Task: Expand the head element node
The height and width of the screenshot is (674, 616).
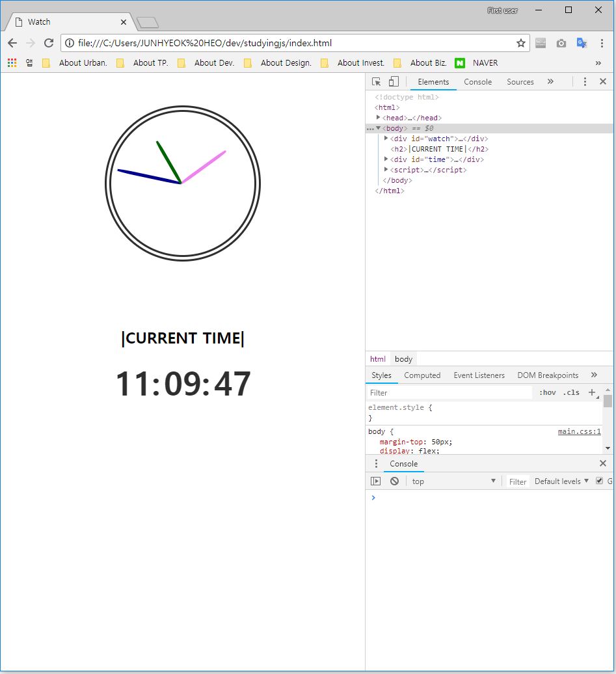Action: click(379, 117)
